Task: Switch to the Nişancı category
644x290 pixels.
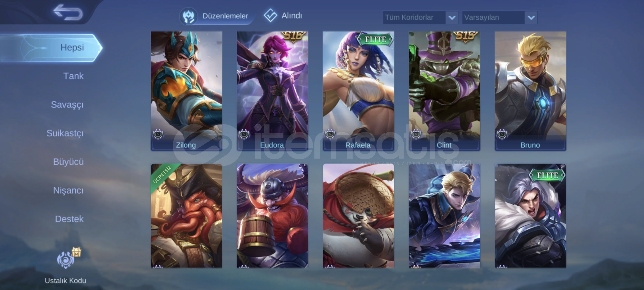Action: pyautogui.click(x=68, y=190)
